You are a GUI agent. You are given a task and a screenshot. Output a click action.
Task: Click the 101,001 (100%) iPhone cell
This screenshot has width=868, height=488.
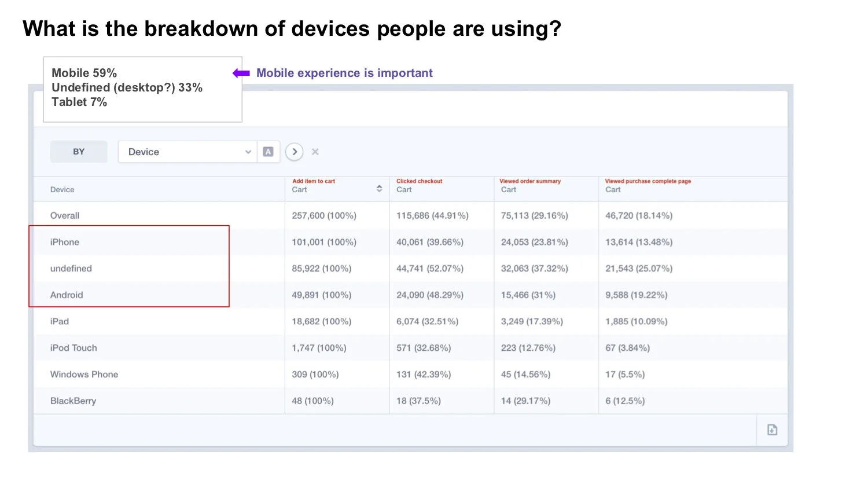click(x=324, y=242)
